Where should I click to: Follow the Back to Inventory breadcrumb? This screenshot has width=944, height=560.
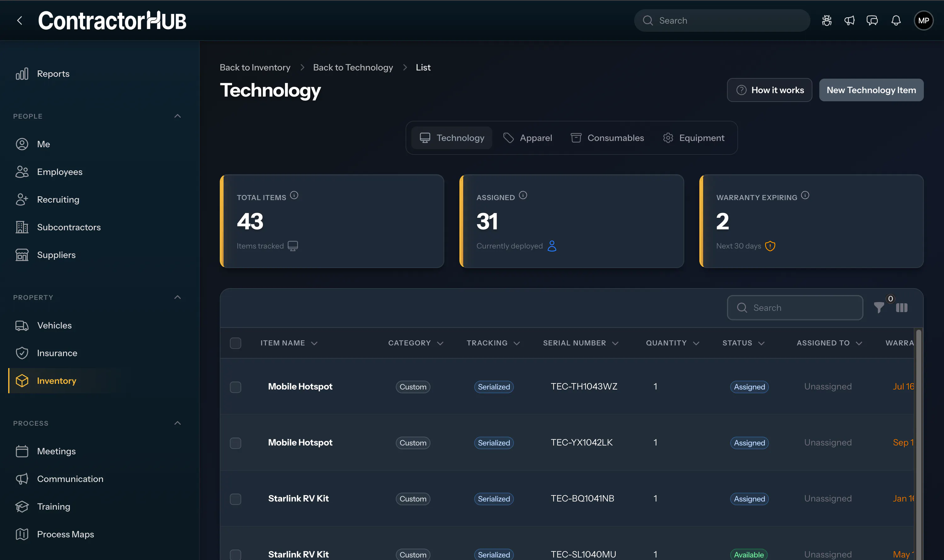click(x=255, y=68)
